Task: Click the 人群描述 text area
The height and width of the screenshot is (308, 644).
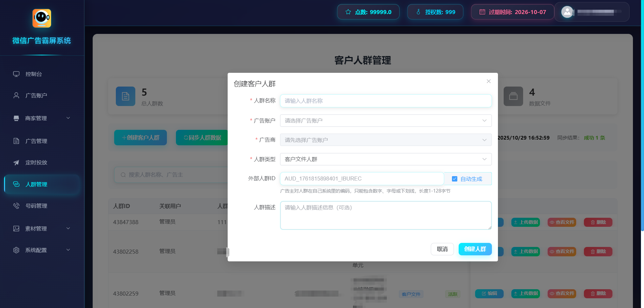Action: (385, 215)
